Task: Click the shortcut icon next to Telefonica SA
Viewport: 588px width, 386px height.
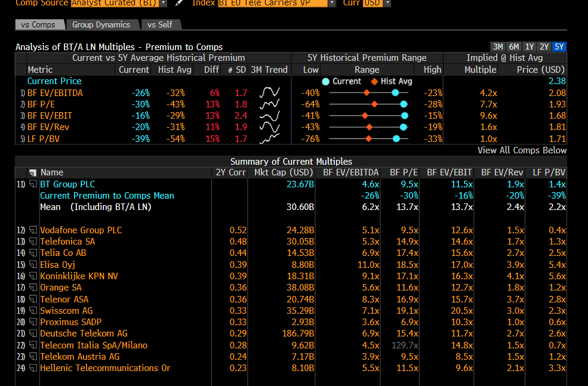Action: point(33,242)
